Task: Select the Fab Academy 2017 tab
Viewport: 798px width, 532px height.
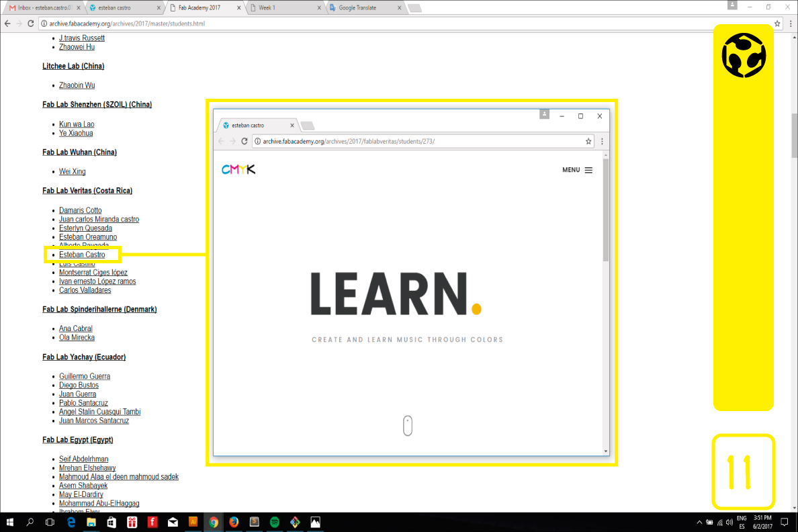Action: 205,7
